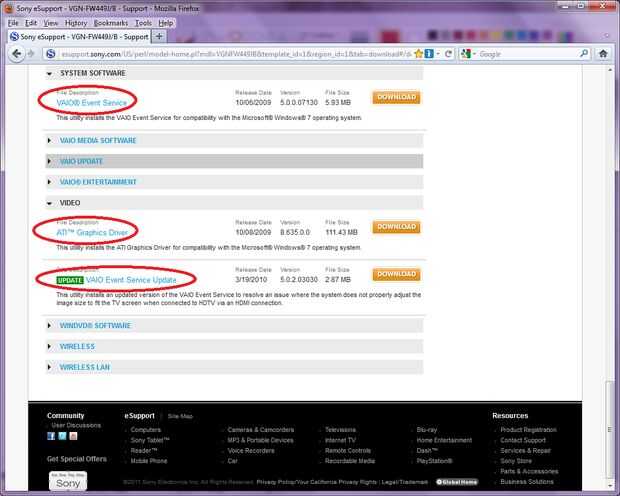Image resolution: width=620 pixels, height=496 pixels.
Task: Open the Cameras & Camcorders footer link
Action: tap(261, 430)
